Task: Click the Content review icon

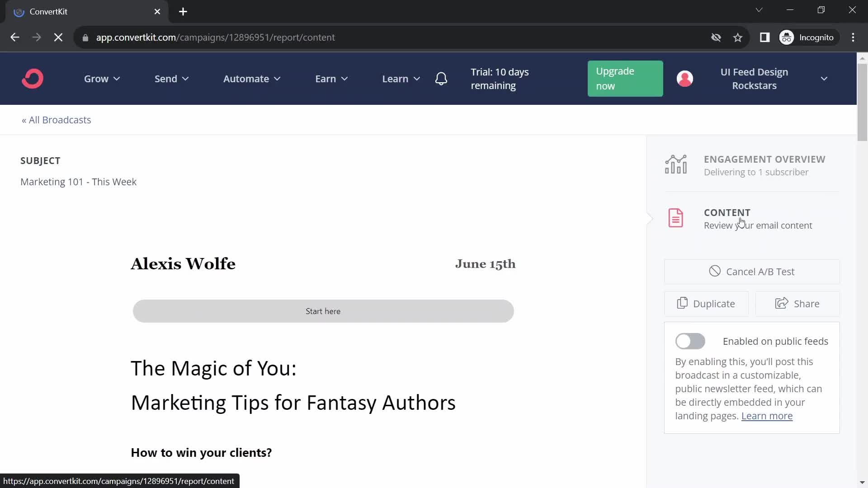Action: [675, 218]
